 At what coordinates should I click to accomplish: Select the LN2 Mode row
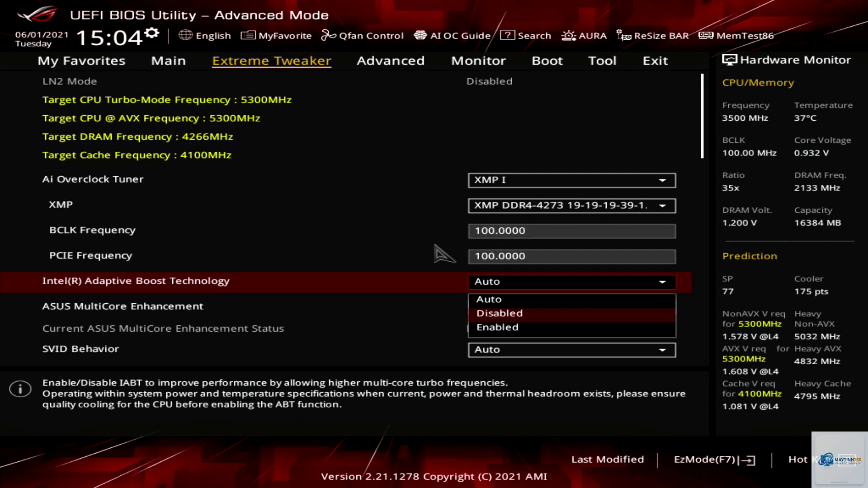click(346, 81)
